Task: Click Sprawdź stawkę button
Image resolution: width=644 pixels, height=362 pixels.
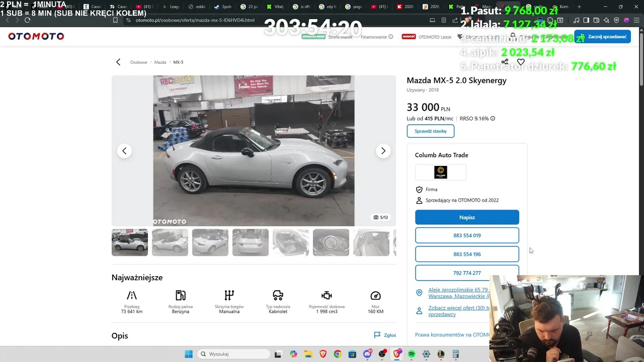Action: 430,131
